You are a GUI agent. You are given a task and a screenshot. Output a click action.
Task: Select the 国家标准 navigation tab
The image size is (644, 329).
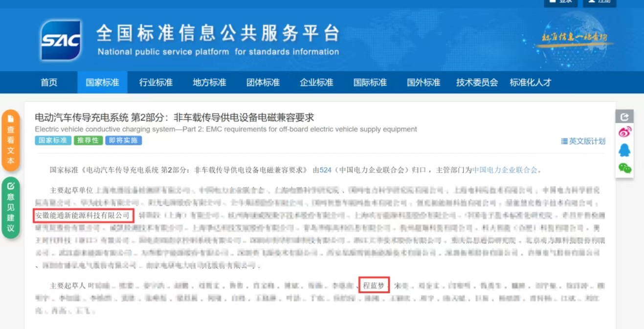(102, 82)
